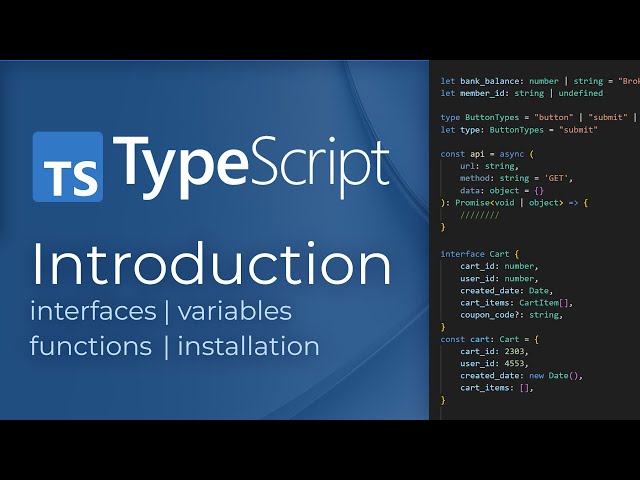Click the "cart_id: 2303," line
This screenshot has width=640, height=480.
tap(494, 351)
